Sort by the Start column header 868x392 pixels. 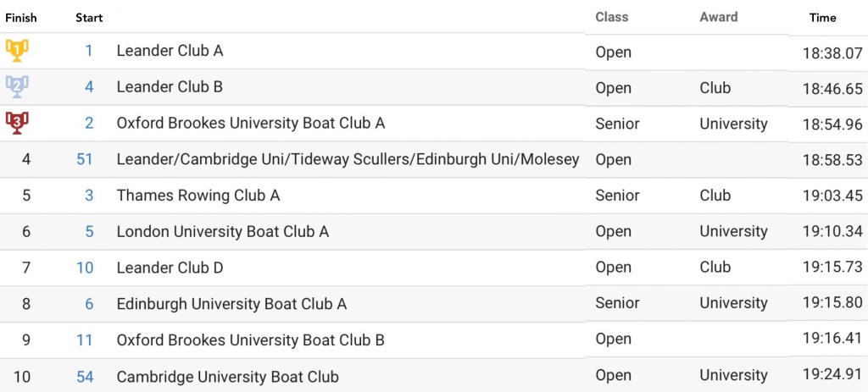point(89,18)
